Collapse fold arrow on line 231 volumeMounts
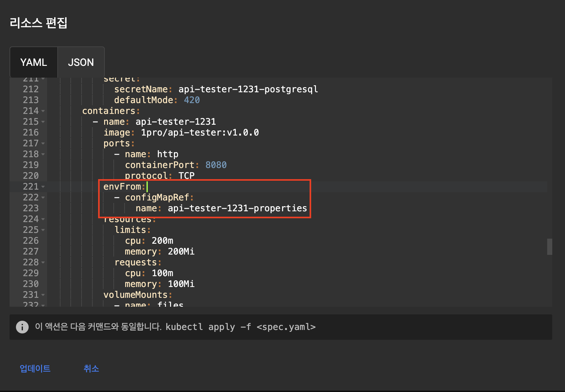This screenshot has height=392, width=565. (x=43, y=295)
